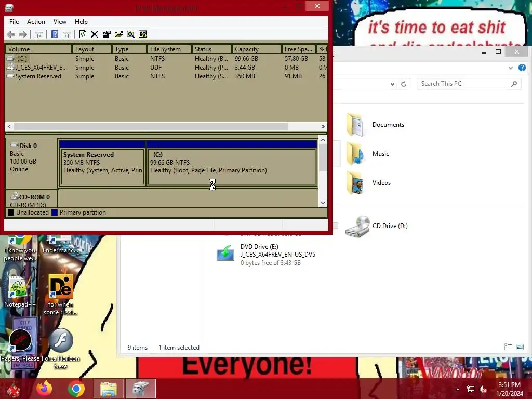This screenshot has height=399, width=532.
Task: Select the J_CES_X64FREV_E... volume row
Action: click(x=166, y=68)
